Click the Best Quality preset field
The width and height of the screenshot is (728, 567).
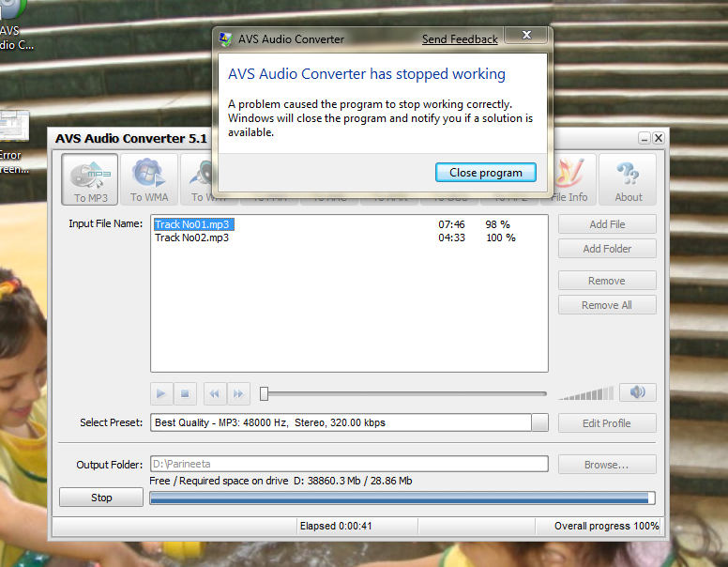[341, 422]
